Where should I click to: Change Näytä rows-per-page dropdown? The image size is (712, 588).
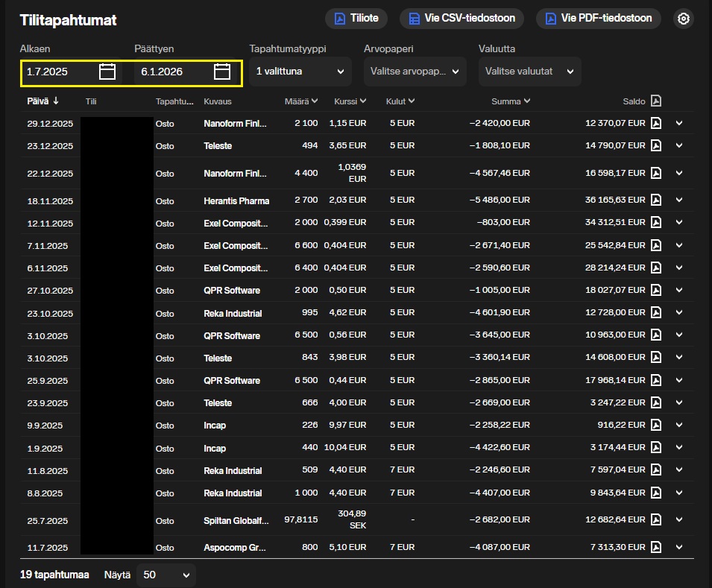[166, 575]
